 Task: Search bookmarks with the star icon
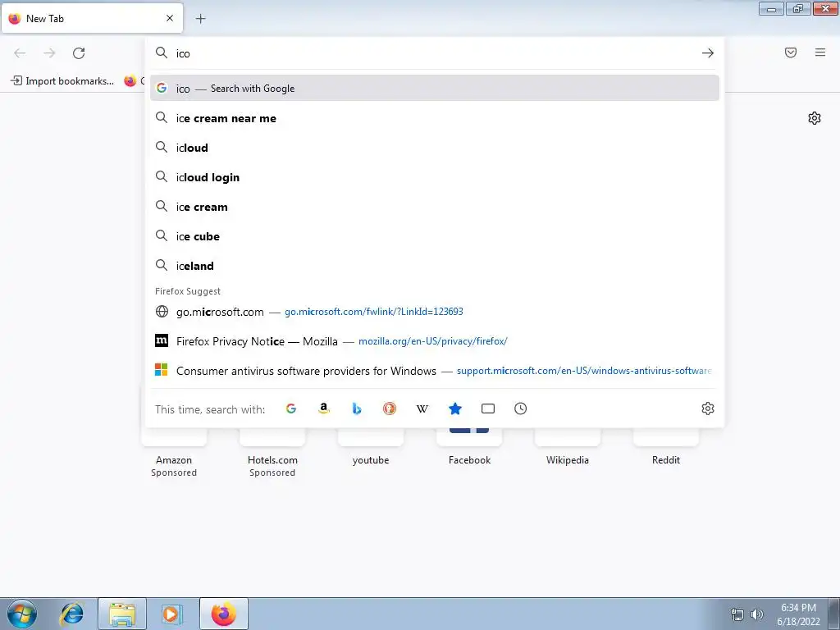click(x=455, y=409)
